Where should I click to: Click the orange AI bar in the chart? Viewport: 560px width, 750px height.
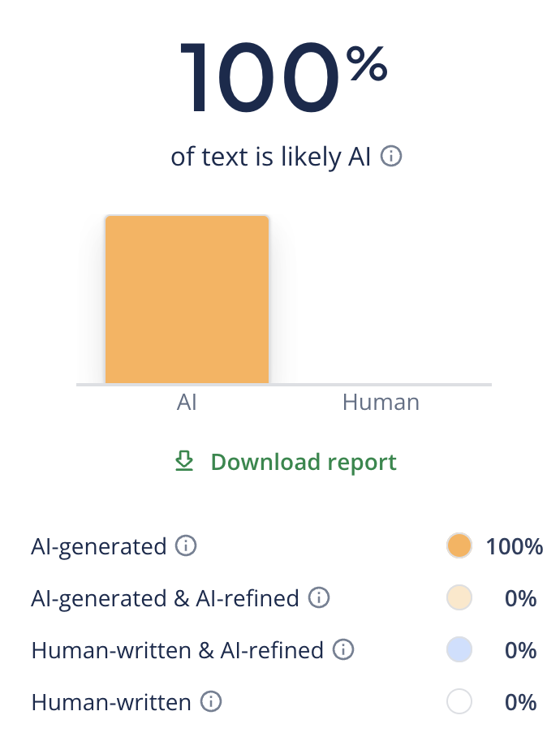click(187, 299)
